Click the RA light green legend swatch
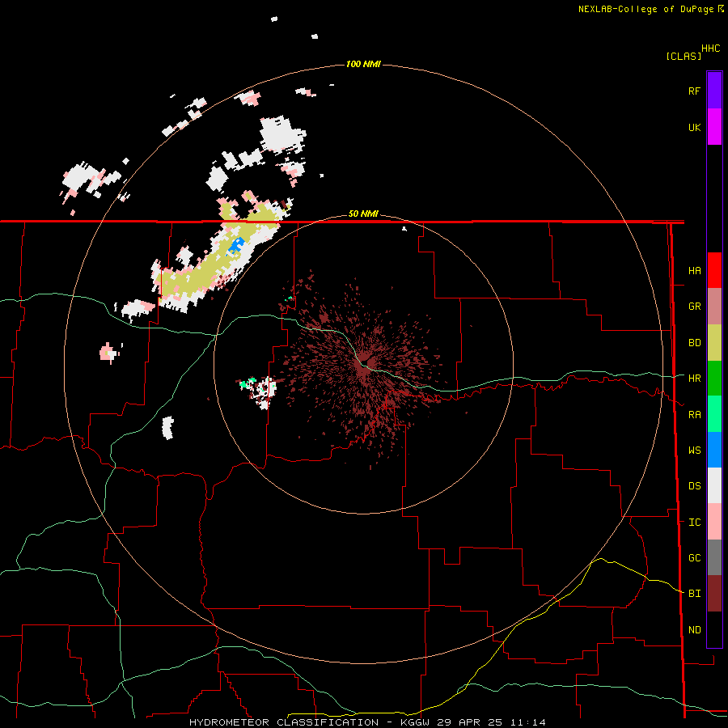Image resolution: width=728 pixels, height=728 pixels. 714,414
